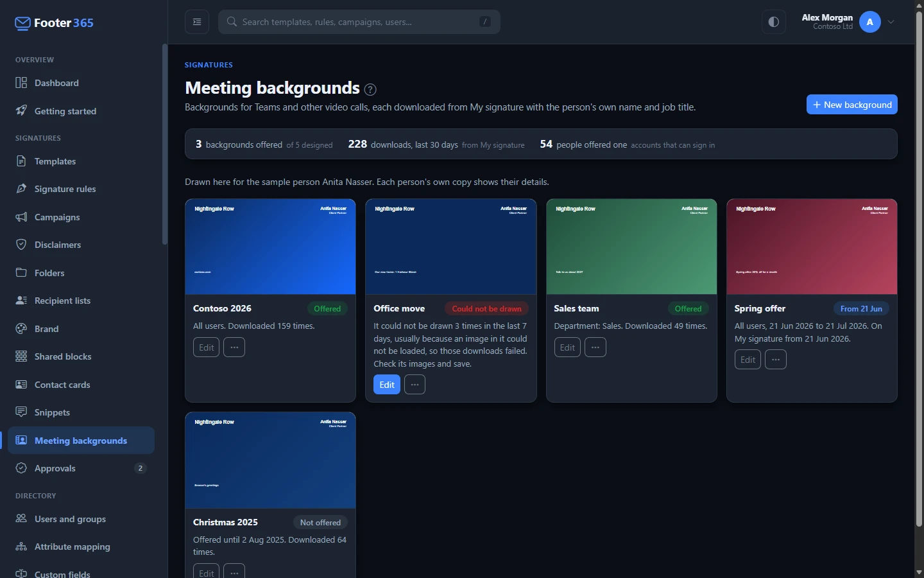Click the '3 backgrounds offered' stat
This screenshot has width=924, height=578.
coord(264,144)
